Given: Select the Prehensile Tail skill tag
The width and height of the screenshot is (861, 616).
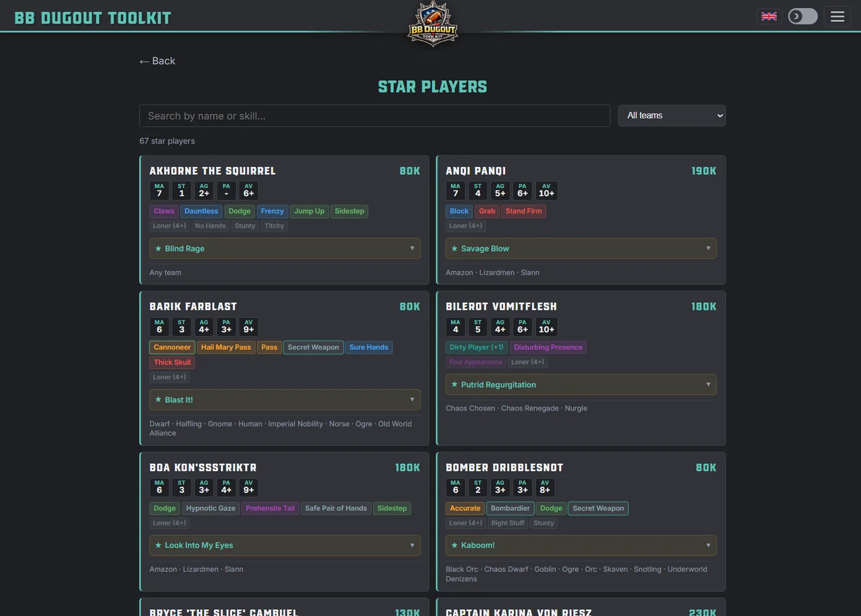Looking at the screenshot, I should [270, 508].
